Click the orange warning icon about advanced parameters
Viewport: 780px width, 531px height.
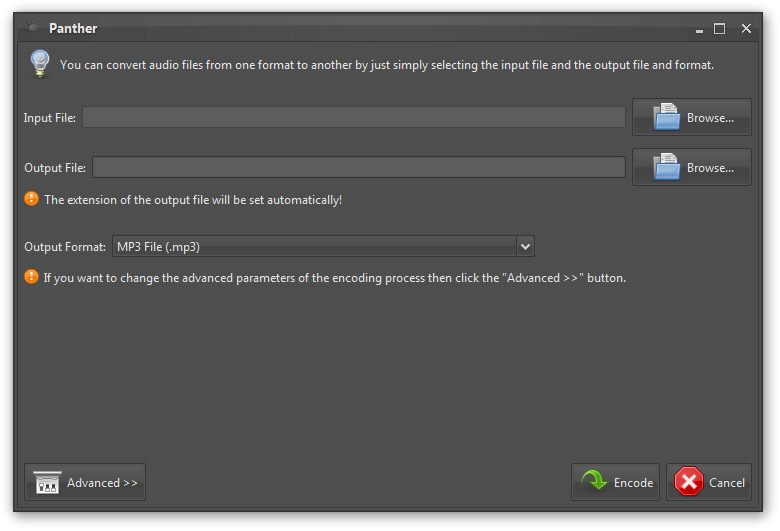31,277
